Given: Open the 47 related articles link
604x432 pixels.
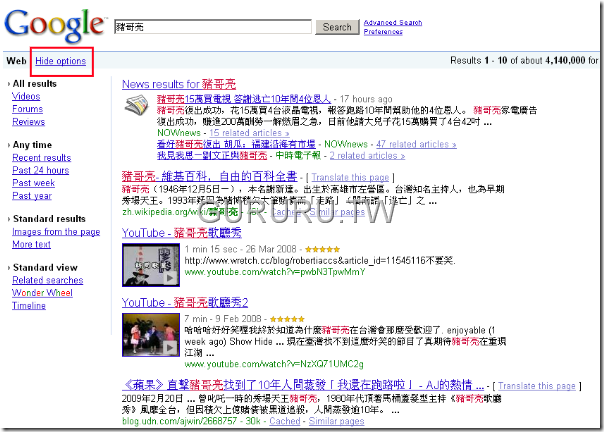Looking at the screenshot, I should [x=416, y=144].
